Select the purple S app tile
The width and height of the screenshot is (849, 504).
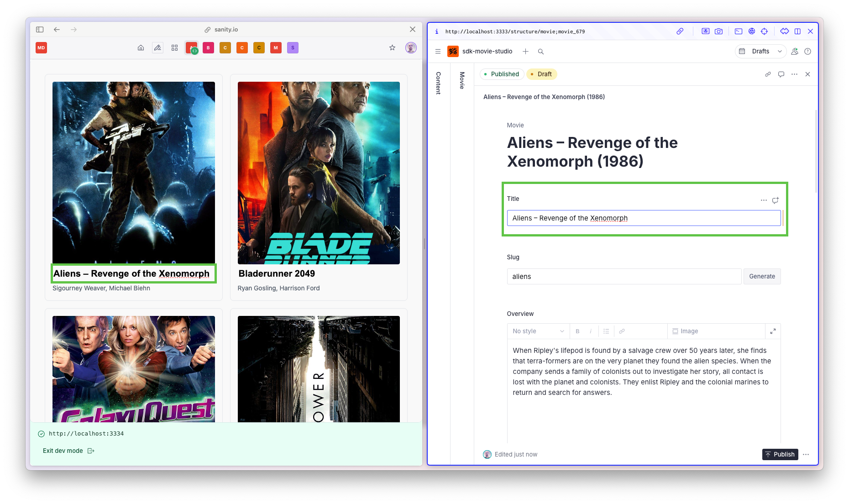293,47
